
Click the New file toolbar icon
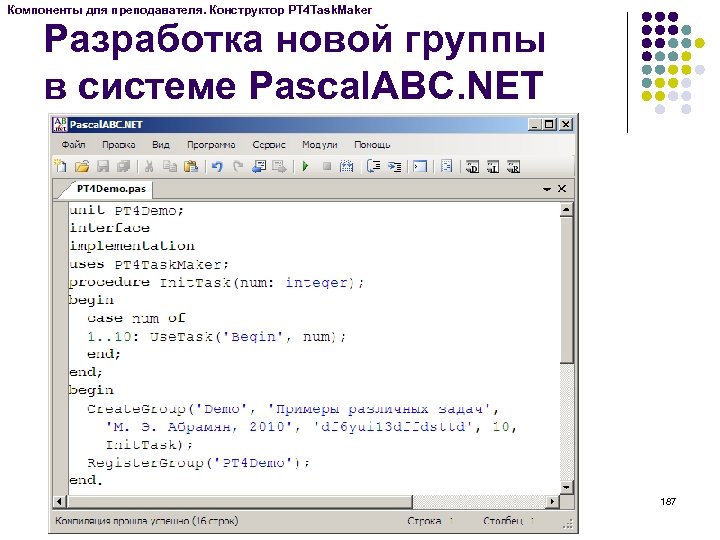[x=61, y=166]
